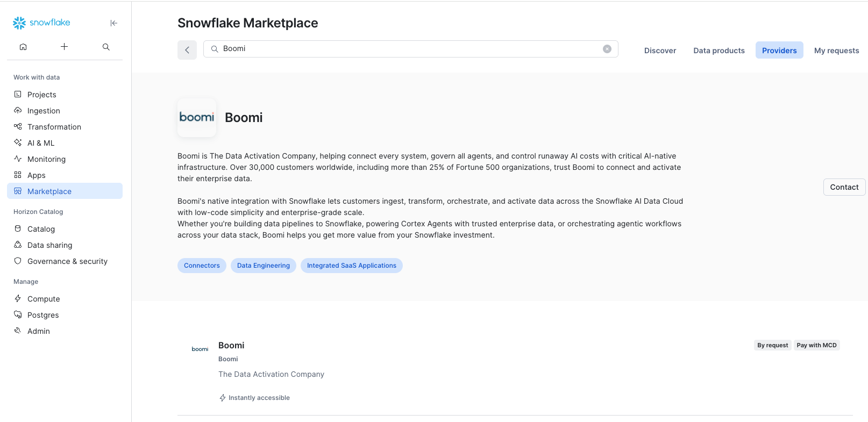Screen dimensions: 868x422
Task: Select the Providers tab
Action: pos(779,51)
